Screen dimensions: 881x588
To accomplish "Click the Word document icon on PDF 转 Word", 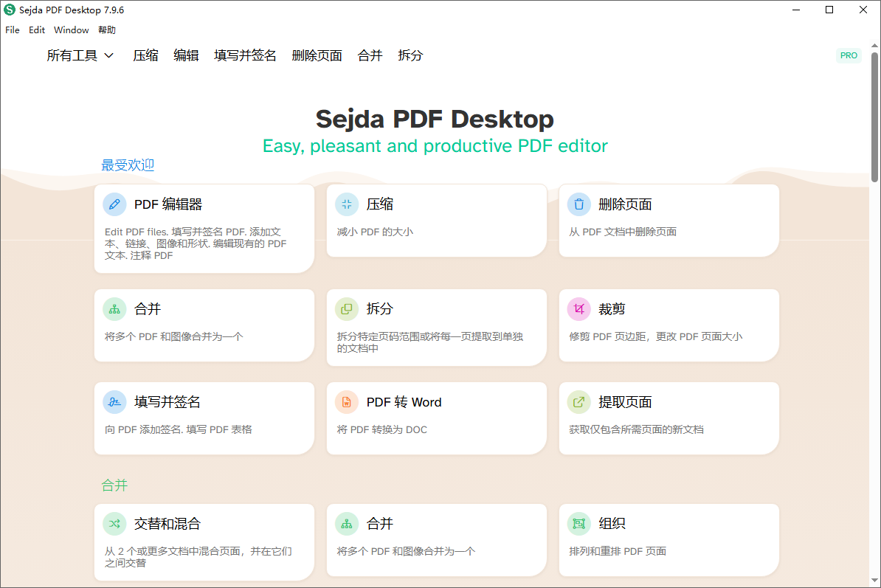I will 347,402.
